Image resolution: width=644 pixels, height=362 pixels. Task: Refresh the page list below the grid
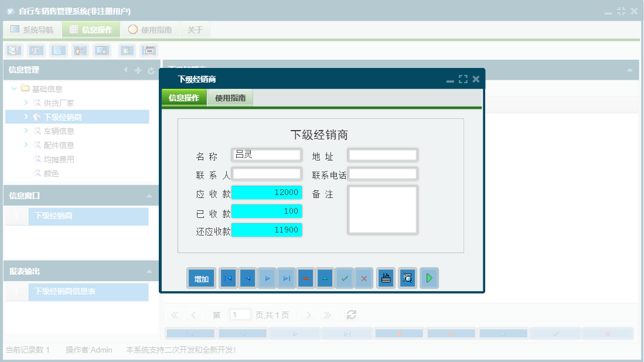tap(351, 315)
